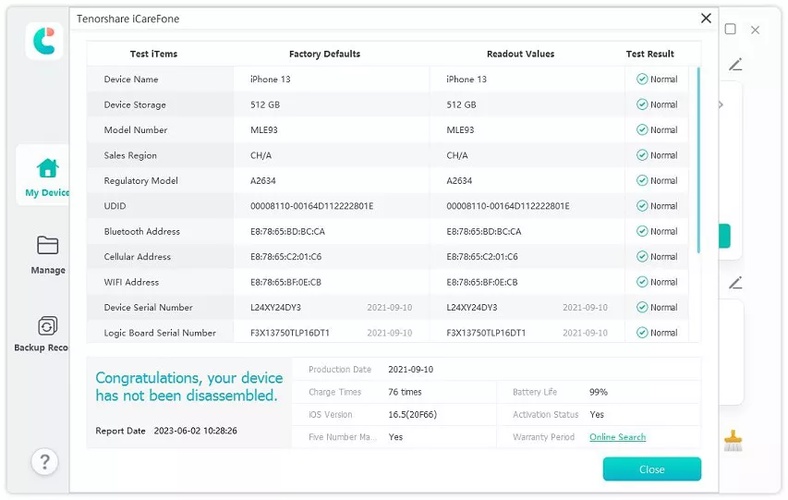Expand the small chevron arrow in background window
Screen dimensions: 788x500
pyautogui.click(x=721, y=105)
